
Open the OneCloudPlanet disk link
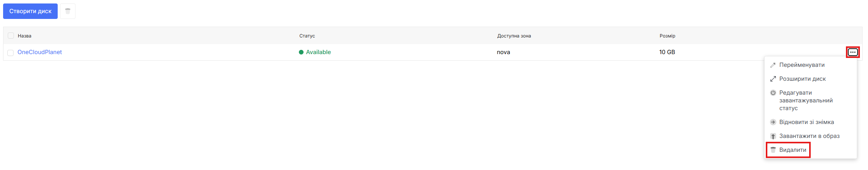click(x=39, y=52)
